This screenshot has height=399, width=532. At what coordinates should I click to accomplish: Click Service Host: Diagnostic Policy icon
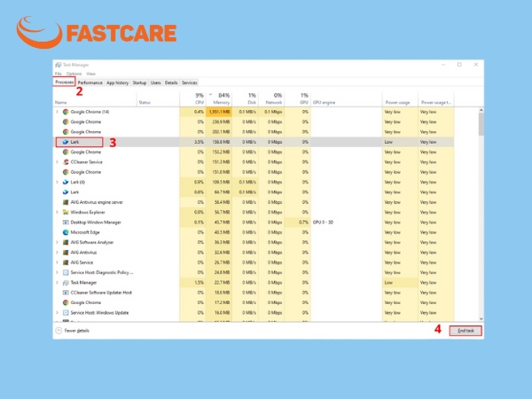coord(66,272)
